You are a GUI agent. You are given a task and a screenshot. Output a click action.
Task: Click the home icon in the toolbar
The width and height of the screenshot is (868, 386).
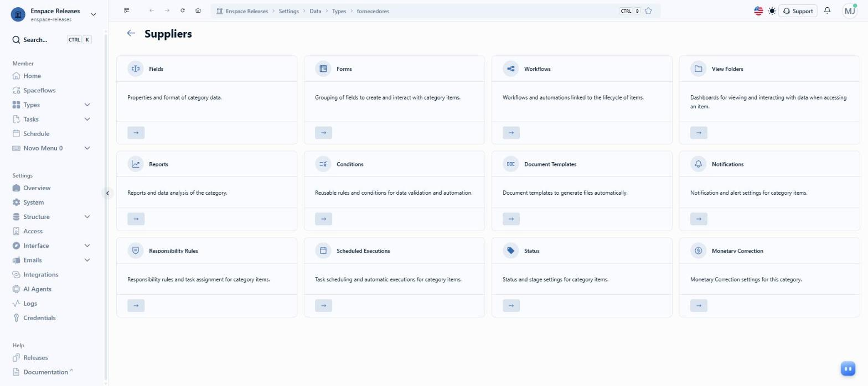click(198, 11)
